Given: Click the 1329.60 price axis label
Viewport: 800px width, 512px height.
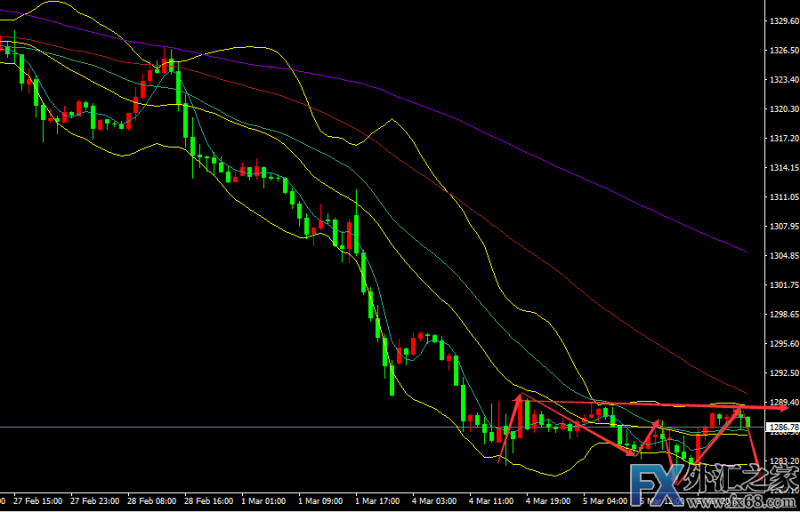Looking at the screenshot, I should point(785,21).
